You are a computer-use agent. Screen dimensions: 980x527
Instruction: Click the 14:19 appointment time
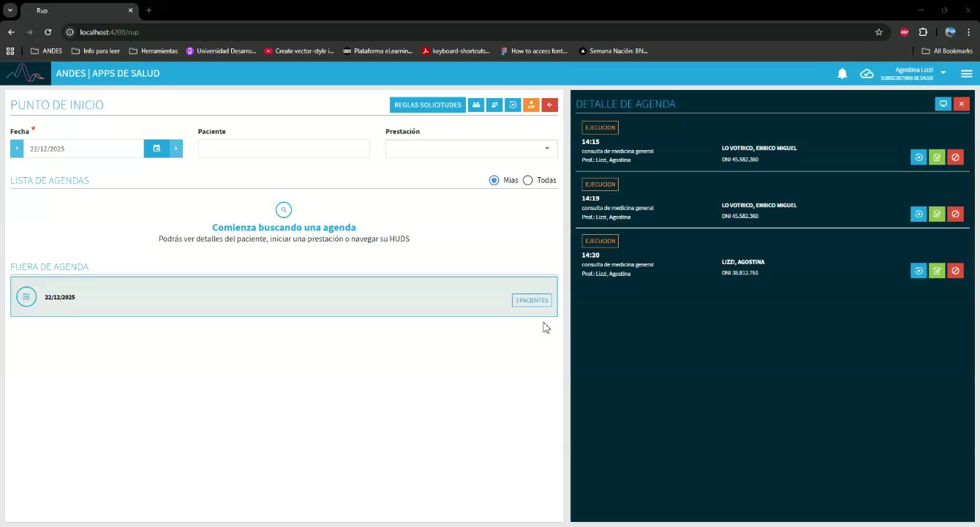[590, 198]
